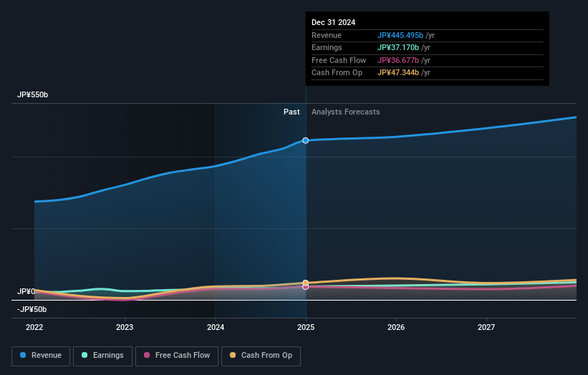Click the JP¥36.677b free cash flow value

(398, 60)
